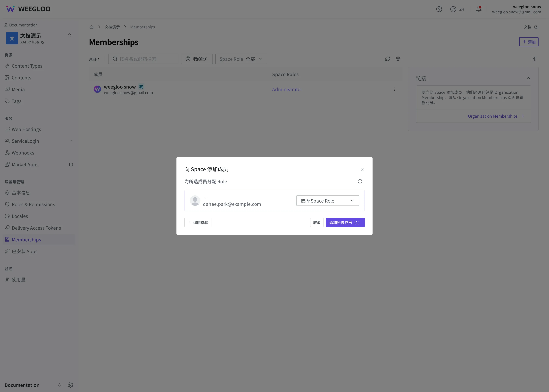Screen dimensions: 549x392
Task: Click the Space Roles column header
Action: coord(285,74)
